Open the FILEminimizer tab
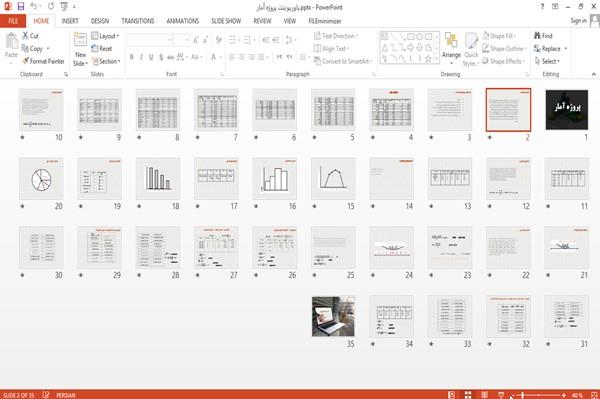600x399 pixels. (325, 21)
